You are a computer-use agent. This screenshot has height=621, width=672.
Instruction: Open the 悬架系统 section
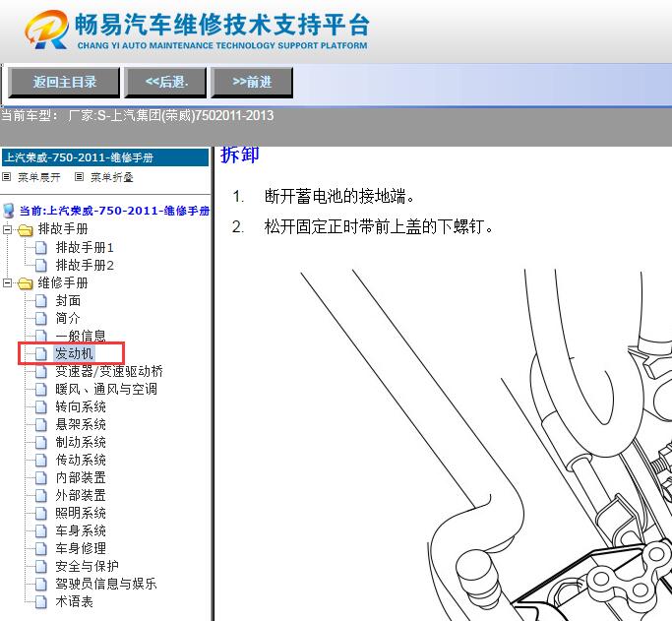point(80,424)
